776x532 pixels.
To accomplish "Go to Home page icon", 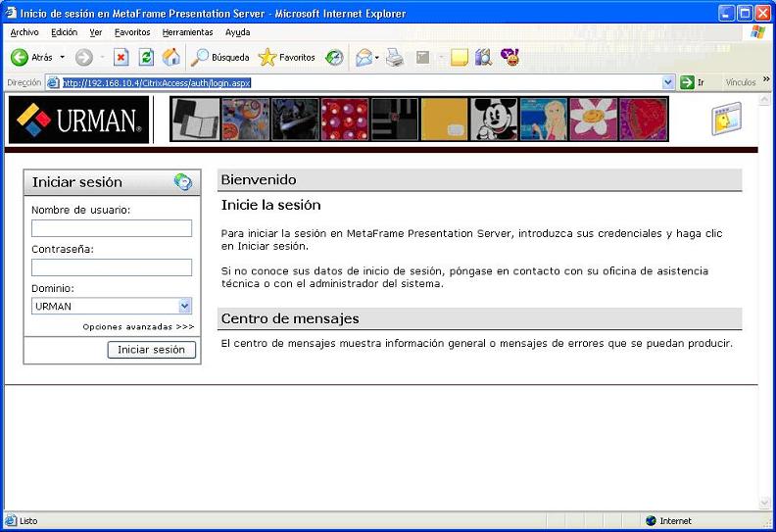I will pyautogui.click(x=171, y=58).
